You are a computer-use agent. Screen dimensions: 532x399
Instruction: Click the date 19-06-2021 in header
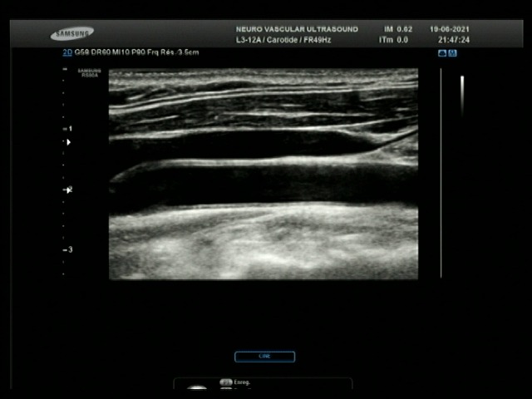(450, 29)
